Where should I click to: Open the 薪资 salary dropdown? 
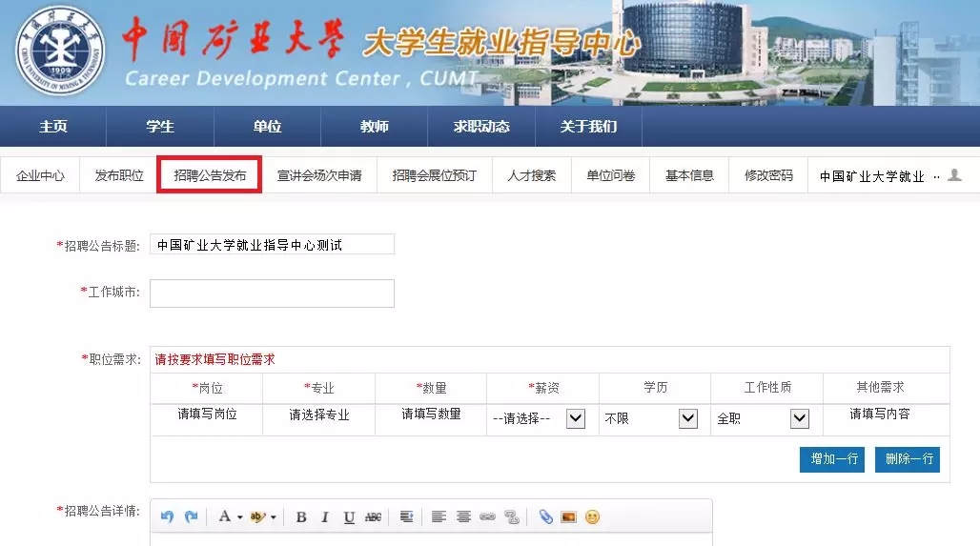tap(575, 418)
